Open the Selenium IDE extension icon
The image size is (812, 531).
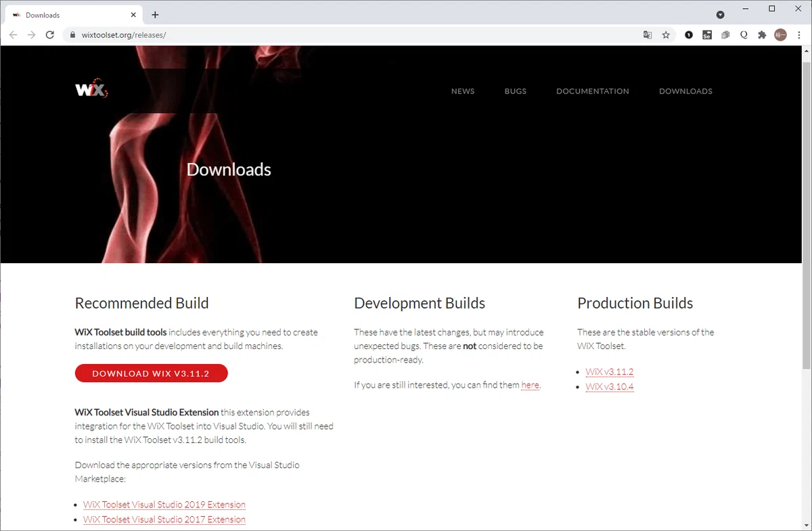click(707, 34)
